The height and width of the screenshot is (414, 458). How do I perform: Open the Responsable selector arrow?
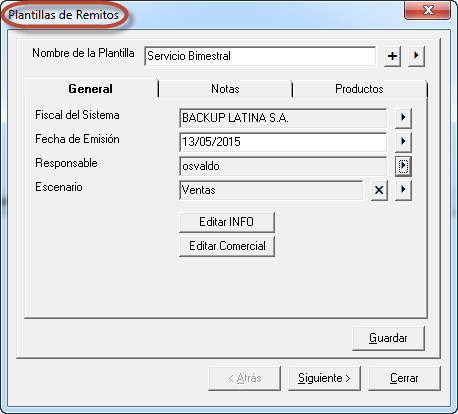coord(403,166)
